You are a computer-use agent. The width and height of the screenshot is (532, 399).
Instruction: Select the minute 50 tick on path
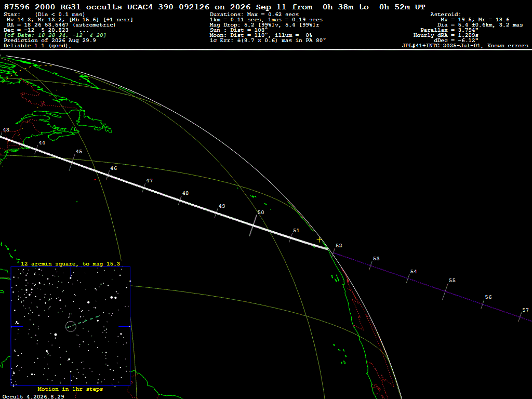253,225
